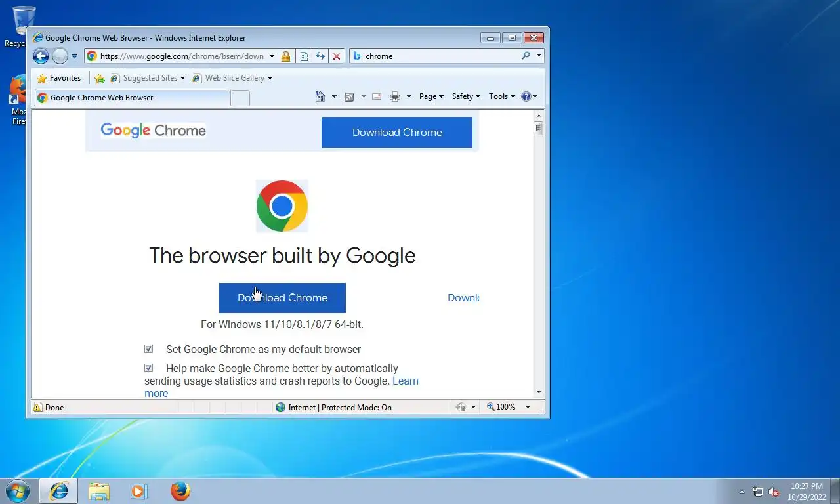This screenshot has height=504, width=840.
Task: Toggle Set Google Chrome as default browser checkbox
Action: click(149, 349)
